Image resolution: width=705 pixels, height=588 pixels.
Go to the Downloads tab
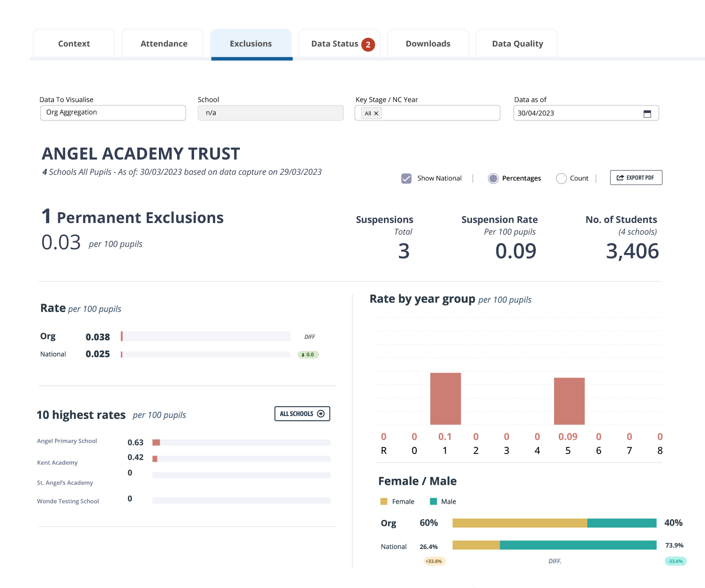coord(428,44)
